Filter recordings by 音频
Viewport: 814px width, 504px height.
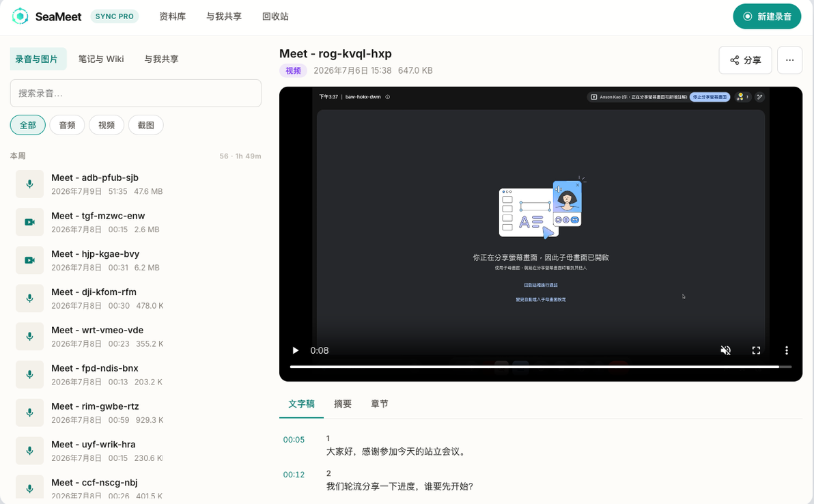[67, 125]
